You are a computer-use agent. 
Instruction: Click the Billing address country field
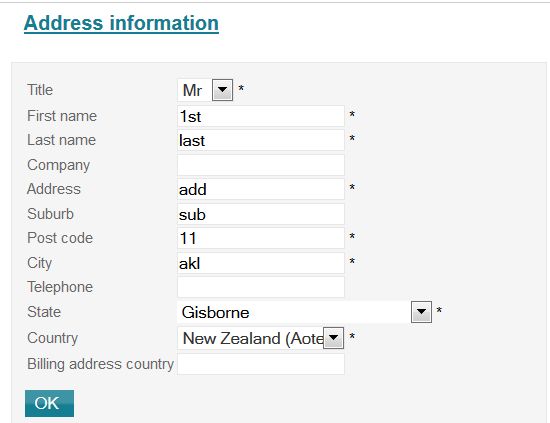point(261,364)
